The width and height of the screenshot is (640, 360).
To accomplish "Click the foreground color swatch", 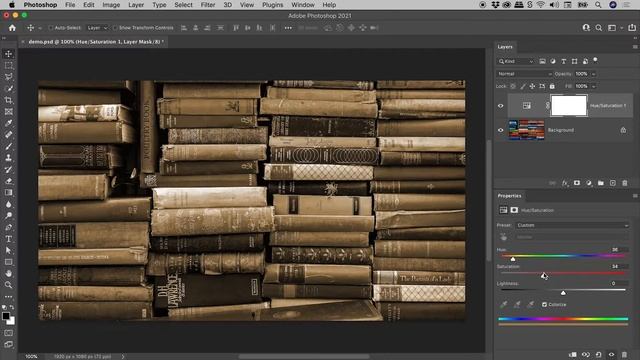I will (x=6, y=316).
